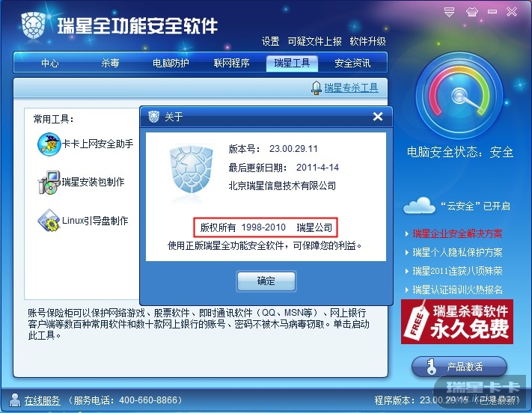Screen dimensions: 532x413
Task: Click the skin-change shirt icon in title bar
Action: (x=472, y=12)
